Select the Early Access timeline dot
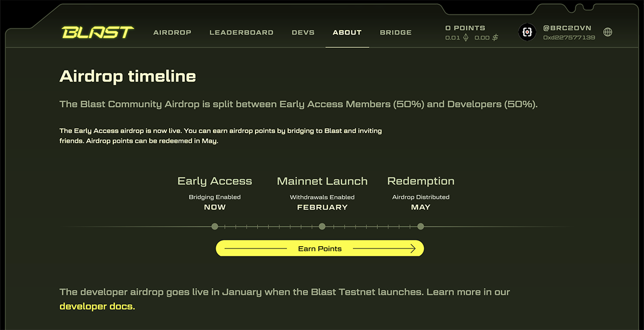The height and width of the screenshot is (330, 644). coord(215,227)
